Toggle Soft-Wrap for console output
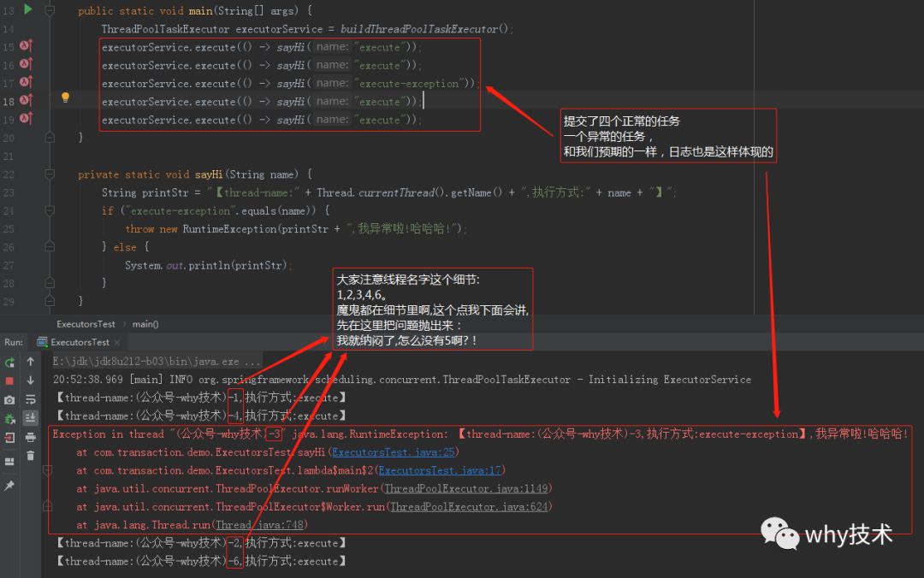The image size is (924, 578). pyautogui.click(x=31, y=399)
